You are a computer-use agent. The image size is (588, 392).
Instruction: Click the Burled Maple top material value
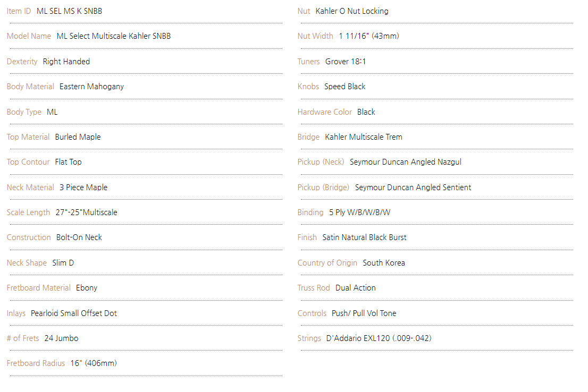pyautogui.click(x=78, y=137)
